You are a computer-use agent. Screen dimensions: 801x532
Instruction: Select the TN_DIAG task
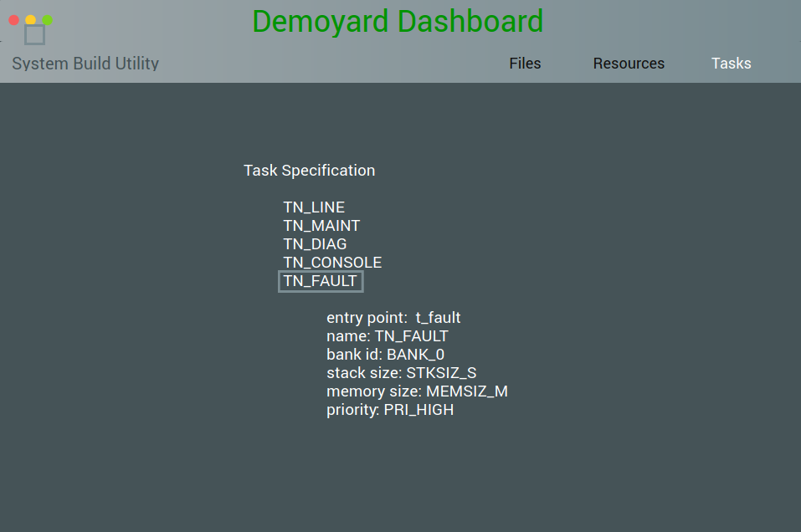pos(315,244)
